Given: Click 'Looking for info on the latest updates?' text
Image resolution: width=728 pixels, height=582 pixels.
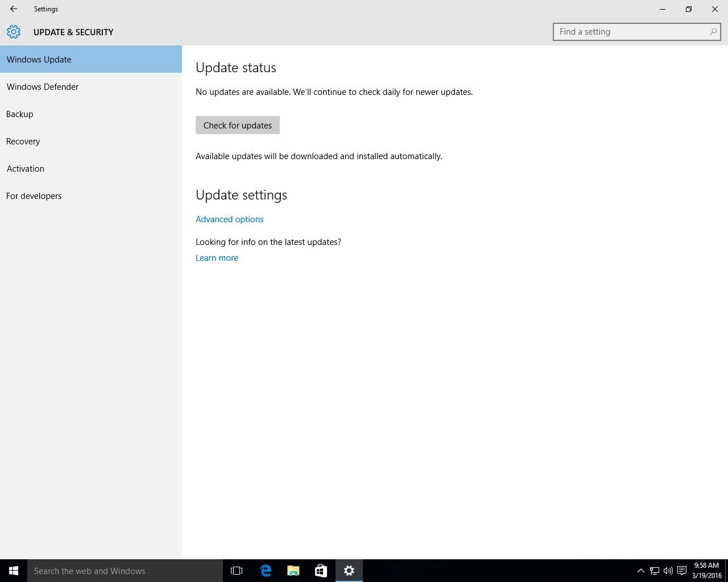Looking at the screenshot, I should click(268, 242).
